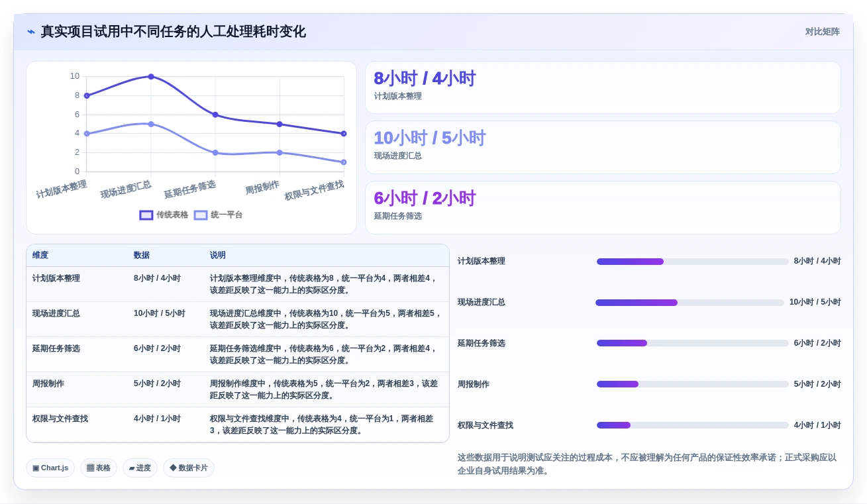Image resolution: width=867 pixels, height=504 pixels.
Task: Click the 延期任务筛选 progress bar
Action: 693,344
